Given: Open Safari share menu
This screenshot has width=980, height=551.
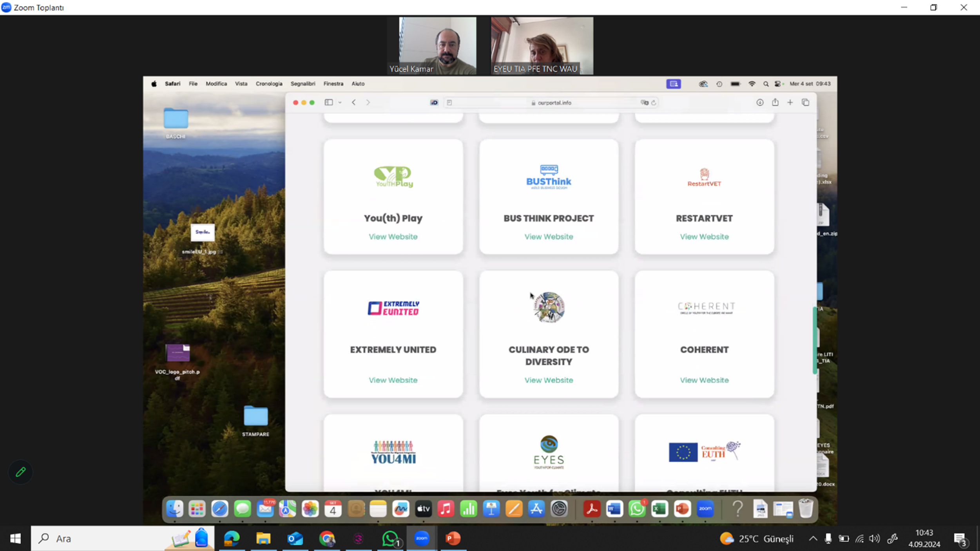Looking at the screenshot, I should [775, 102].
